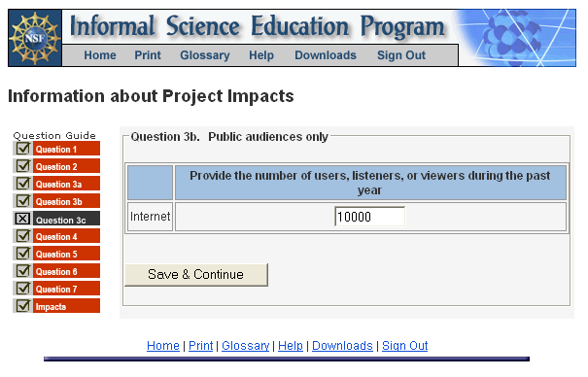Screen dimensions: 588x377
Task: Click the Internet viewers number field
Action: 369,217
